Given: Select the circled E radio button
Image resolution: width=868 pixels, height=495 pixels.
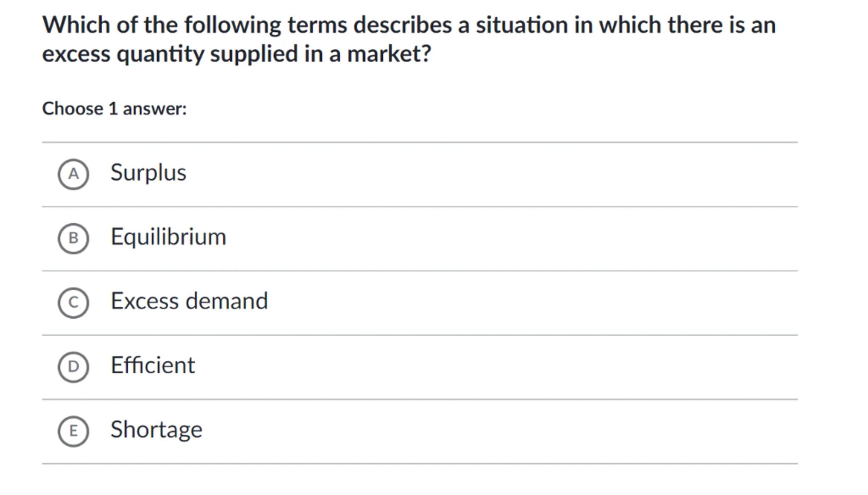Looking at the screenshot, I should click(73, 431).
